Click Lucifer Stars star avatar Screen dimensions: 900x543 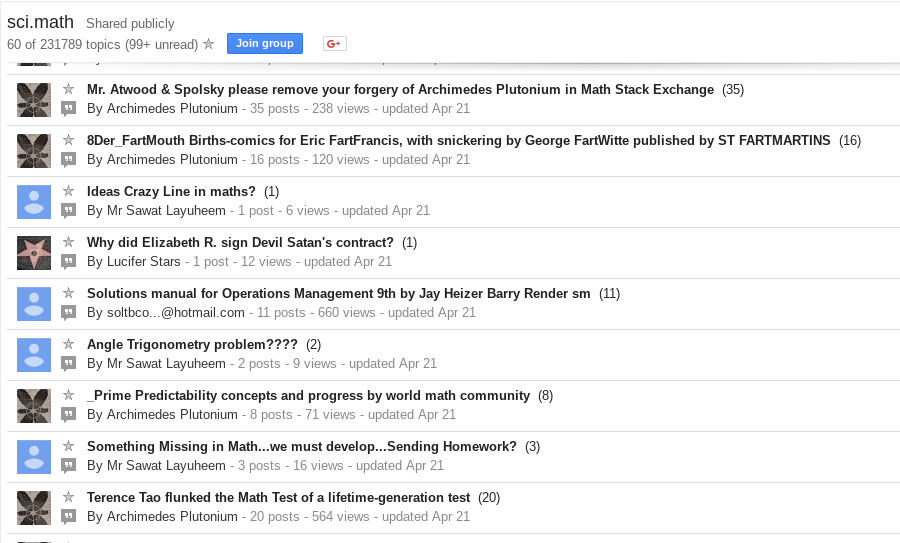point(34,252)
